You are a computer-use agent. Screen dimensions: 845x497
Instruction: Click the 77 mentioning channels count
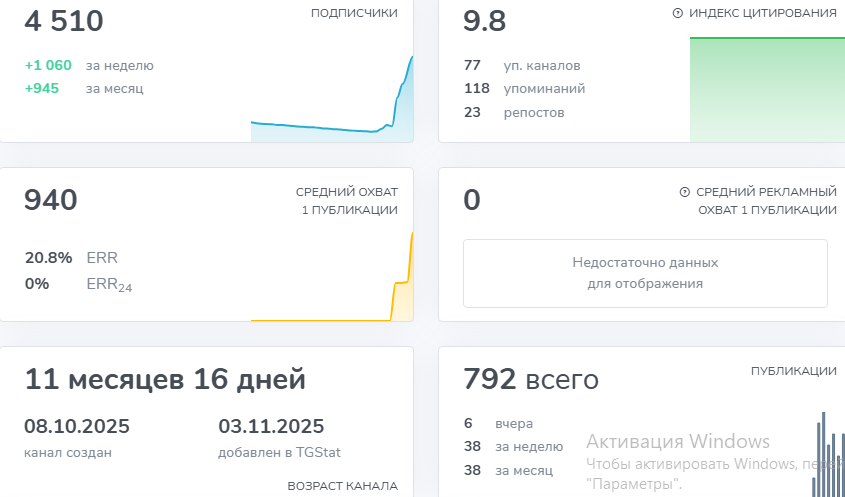click(472, 65)
